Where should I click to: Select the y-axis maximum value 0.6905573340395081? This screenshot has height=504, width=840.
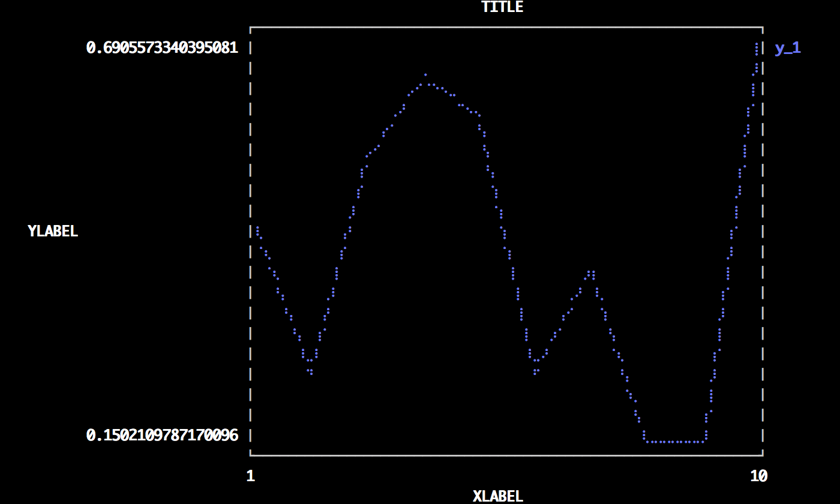click(x=162, y=48)
